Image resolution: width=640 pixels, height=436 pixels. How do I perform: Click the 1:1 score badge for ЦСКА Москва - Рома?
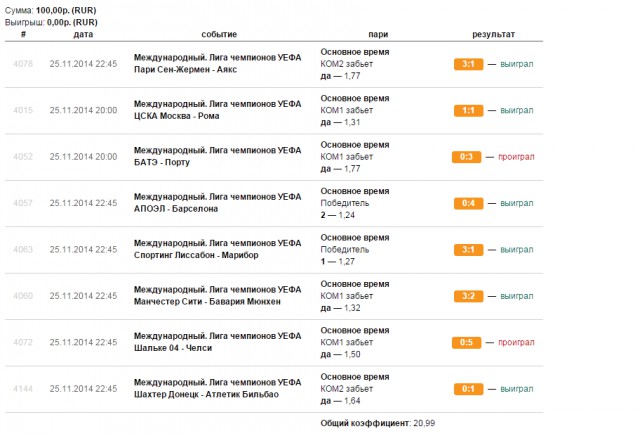click(x=468, y=110)
